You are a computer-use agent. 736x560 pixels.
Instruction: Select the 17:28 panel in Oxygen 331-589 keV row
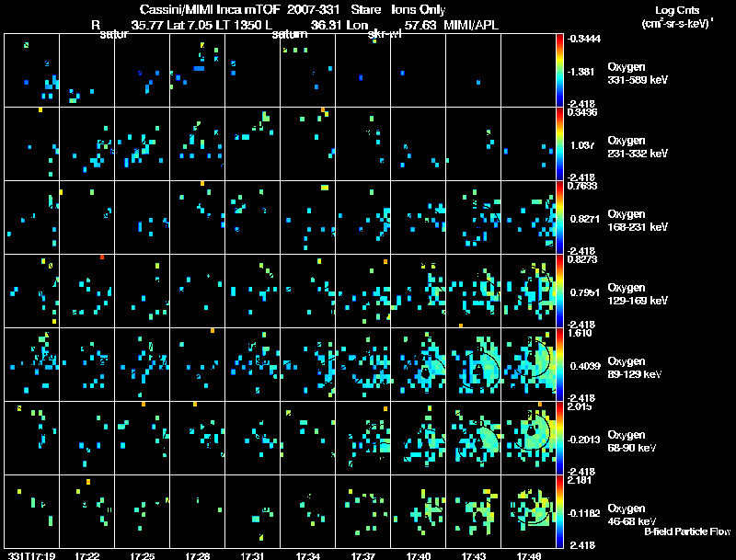point(197,70)
